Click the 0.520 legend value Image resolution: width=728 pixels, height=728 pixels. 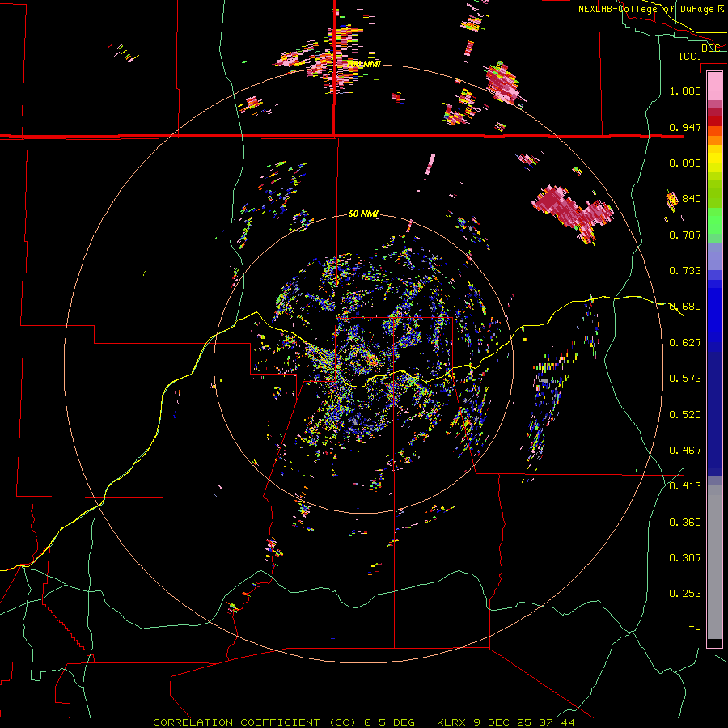pos(685,415)
